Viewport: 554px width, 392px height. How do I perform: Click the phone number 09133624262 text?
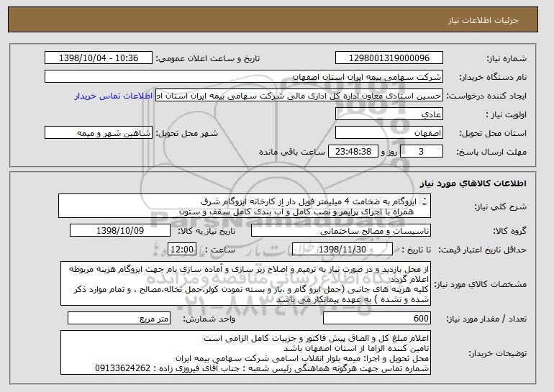click(123, 368)
